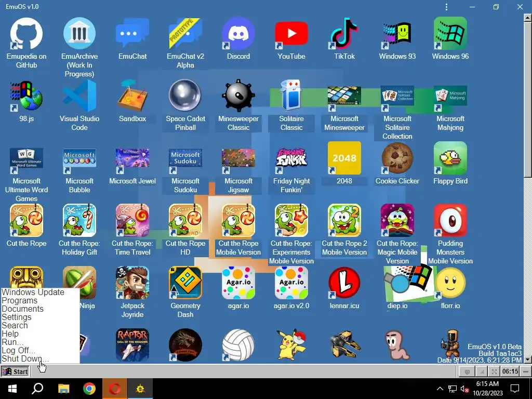Open the YouTube shortcut icon
Image resolution: width=532 pixels, height=399 pixels.
pyautogui.click(x=291, y=34)
